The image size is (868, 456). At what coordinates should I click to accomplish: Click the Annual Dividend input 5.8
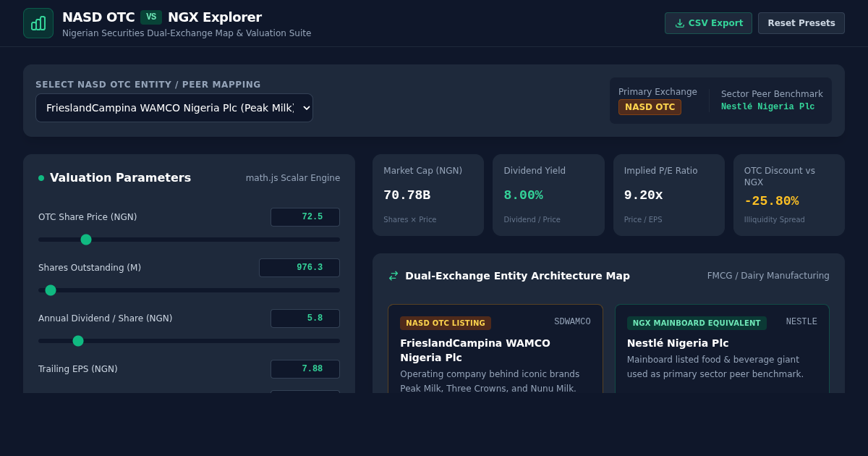(305, 318)
